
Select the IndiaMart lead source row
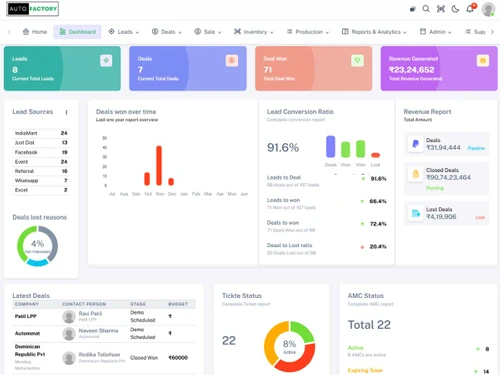41,133
